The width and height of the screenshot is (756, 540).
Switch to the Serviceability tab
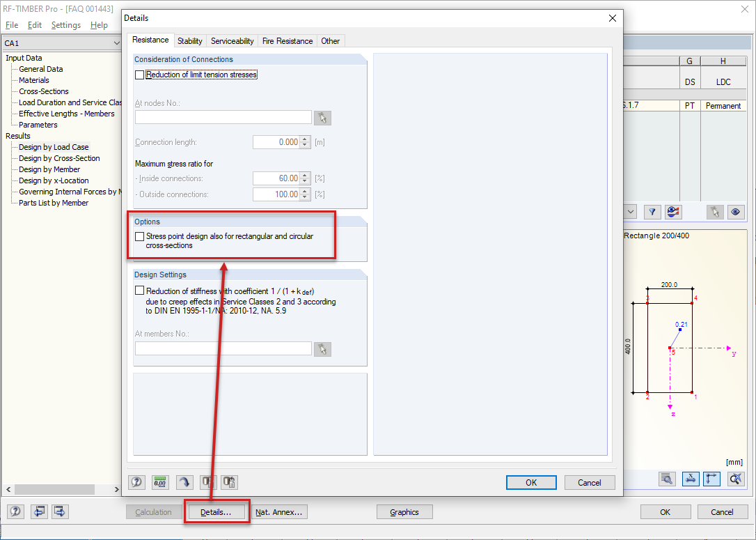click(232, 41)
